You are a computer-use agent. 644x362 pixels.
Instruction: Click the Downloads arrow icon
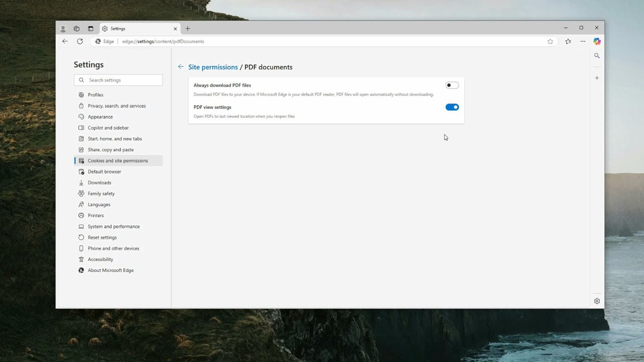point(81,183)
